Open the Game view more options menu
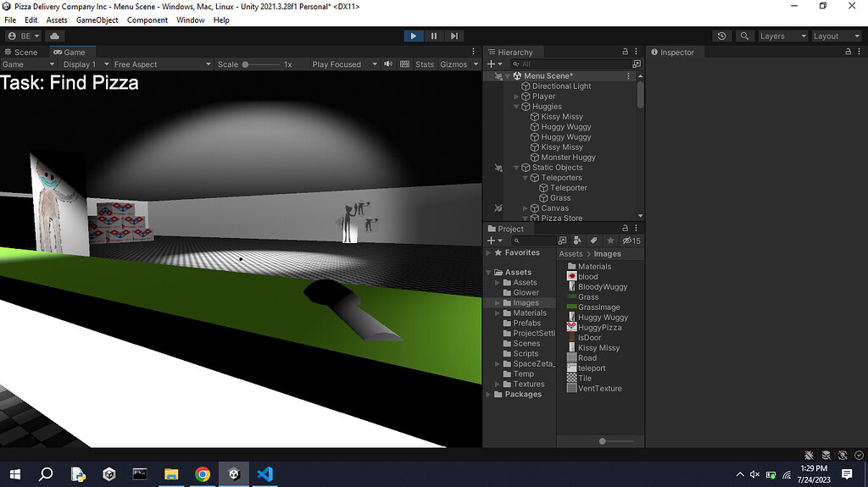This screenshot has height=487, width=868. (x=473, y=52)
